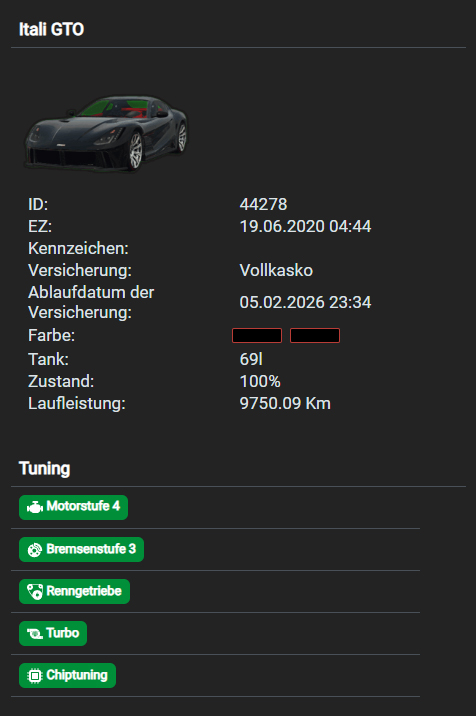Select the Motorstufe 4 tuning badge
This screenshot has width=476, height=716.
[x=74, y=507]
